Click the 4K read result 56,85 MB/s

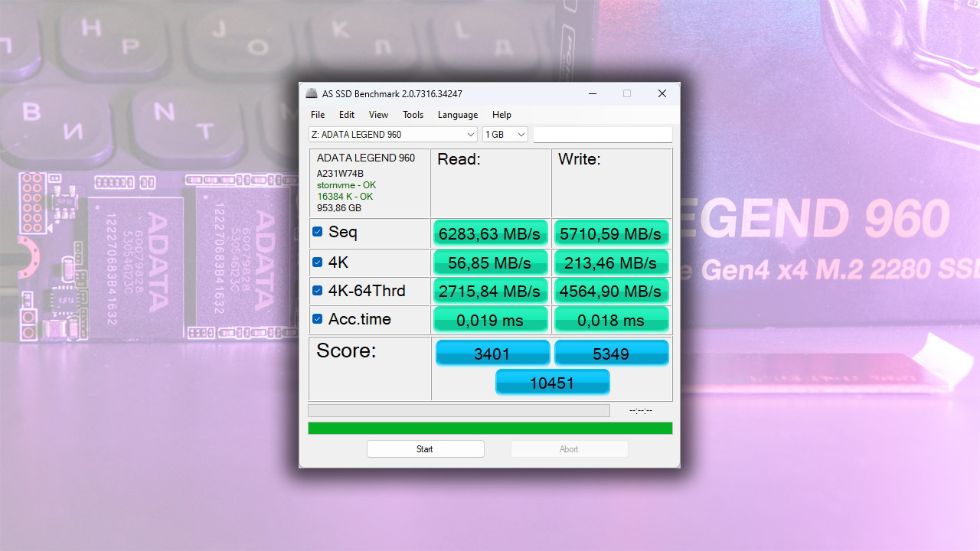[x=491, y=262]
